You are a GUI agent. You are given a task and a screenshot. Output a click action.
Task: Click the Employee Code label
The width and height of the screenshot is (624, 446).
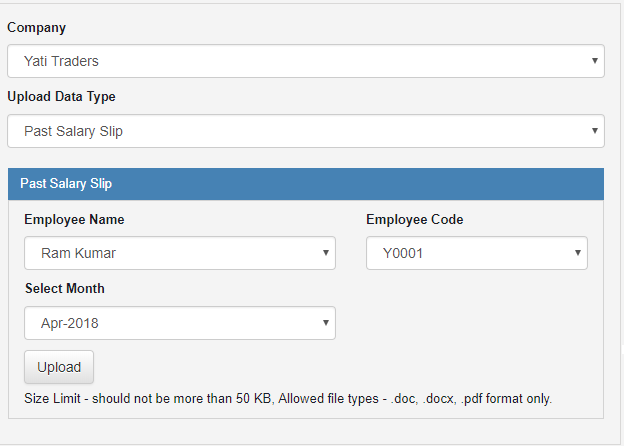415,220
